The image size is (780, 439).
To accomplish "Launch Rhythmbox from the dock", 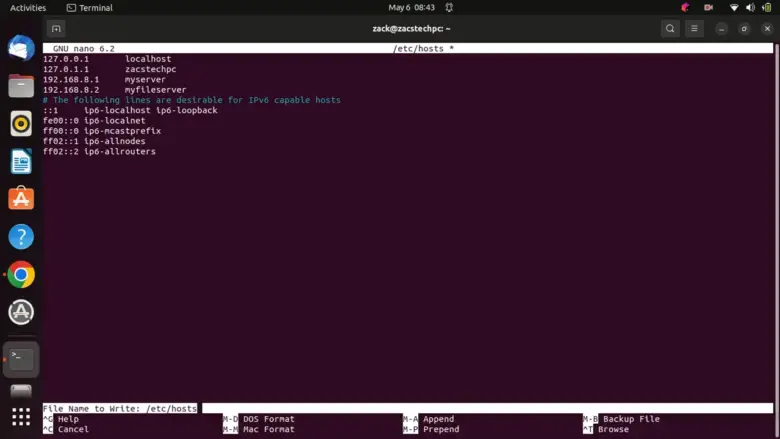I will pos(21,123).
